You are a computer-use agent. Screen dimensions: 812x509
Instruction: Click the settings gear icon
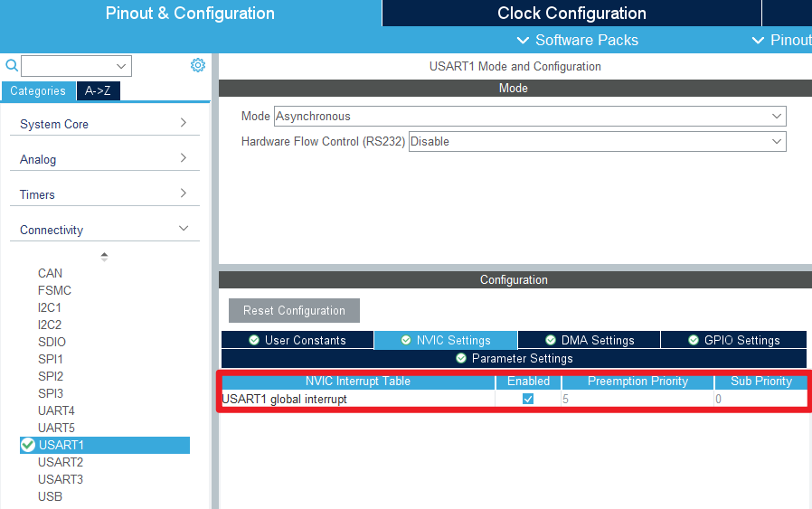click(x=198, y=65)
